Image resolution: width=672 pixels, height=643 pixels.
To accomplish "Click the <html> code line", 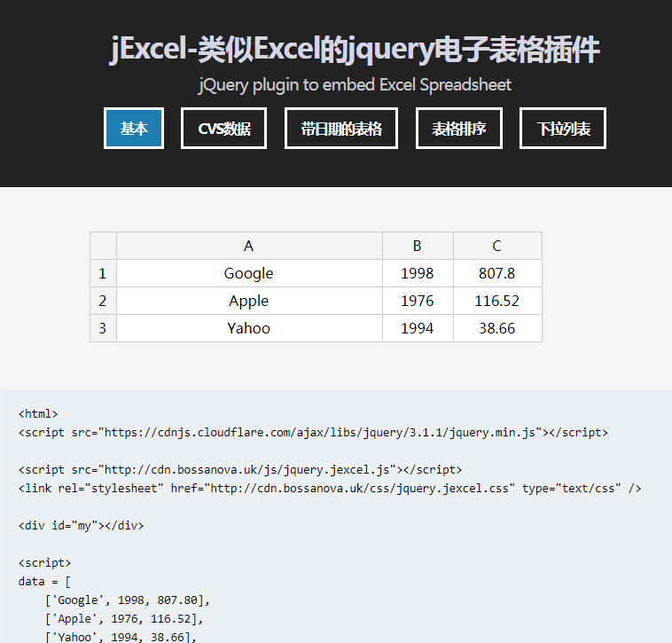I will [x=38, y=413].
